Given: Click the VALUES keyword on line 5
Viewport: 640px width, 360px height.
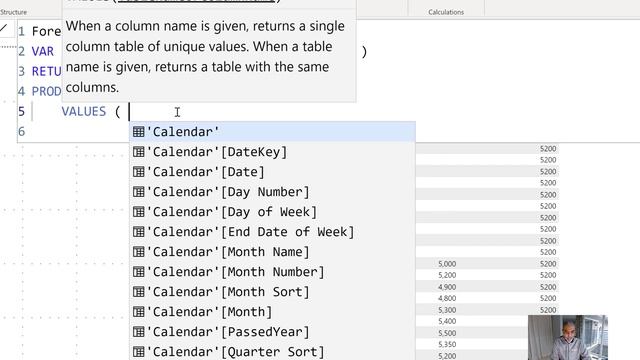Looking at the screenshot, I should tap(84, 111).
